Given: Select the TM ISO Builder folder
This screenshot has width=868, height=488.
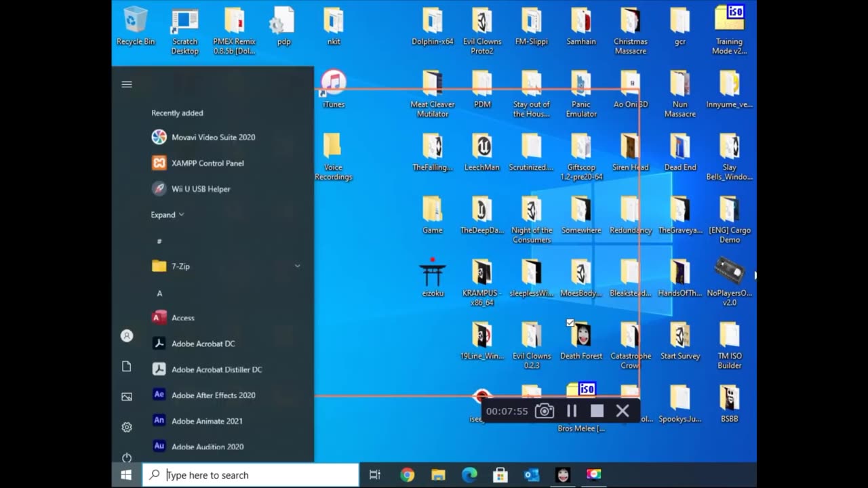Looking at the screenshot, I should 730,346.
